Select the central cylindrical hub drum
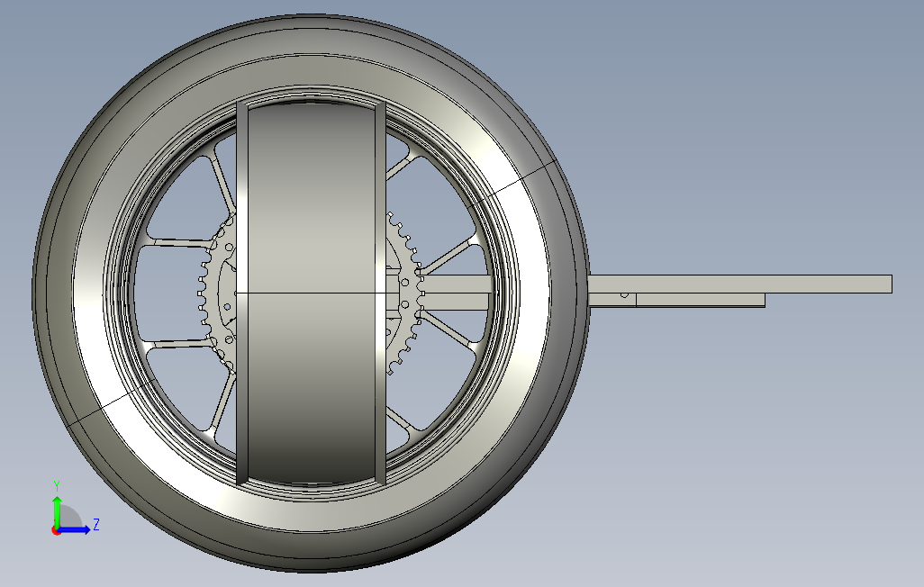The image size is (924, 587). [x=311, y=293]
